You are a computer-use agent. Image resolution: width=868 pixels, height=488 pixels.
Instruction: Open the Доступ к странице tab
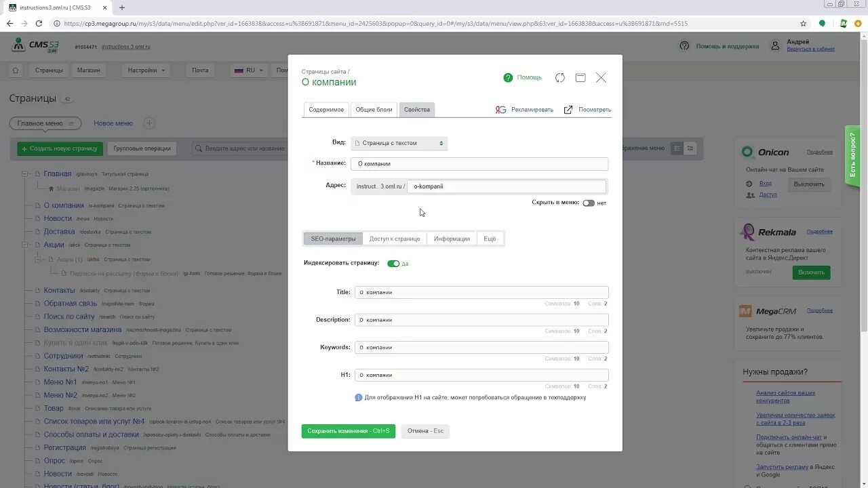point(395,238)
